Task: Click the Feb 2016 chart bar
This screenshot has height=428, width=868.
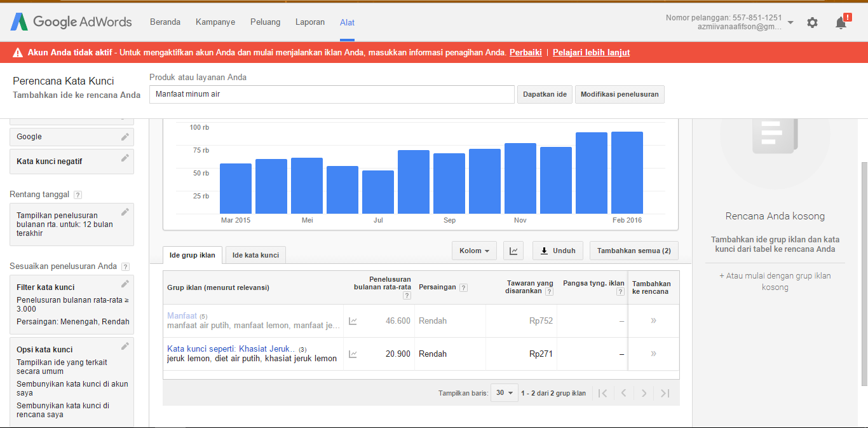Action: tap(627, 173)
